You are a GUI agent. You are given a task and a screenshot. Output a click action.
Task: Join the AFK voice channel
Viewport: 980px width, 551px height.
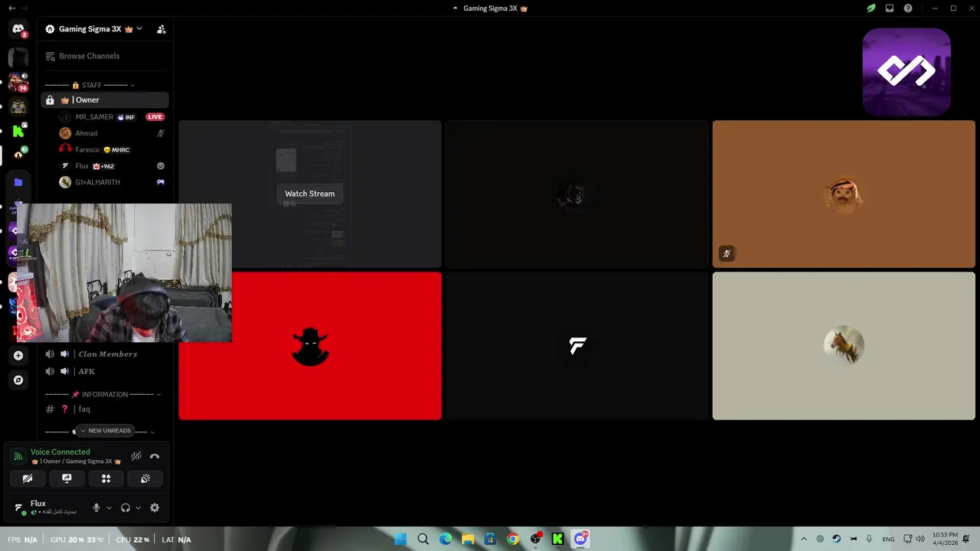[x=105, y=371]
